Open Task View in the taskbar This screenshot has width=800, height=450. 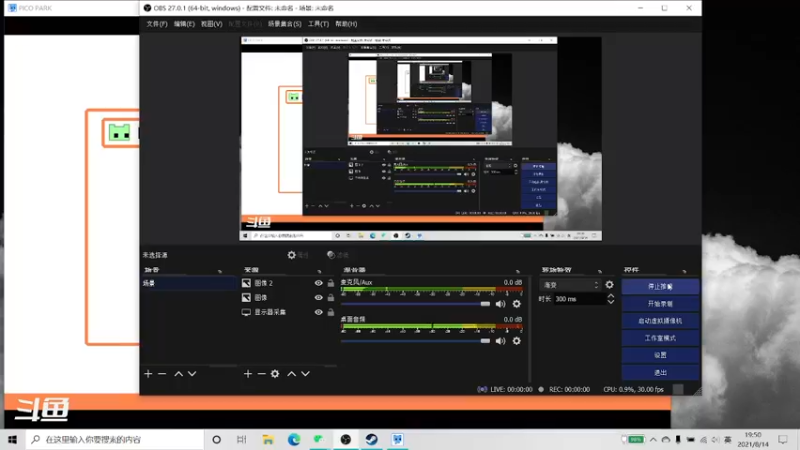click(242, 439)
